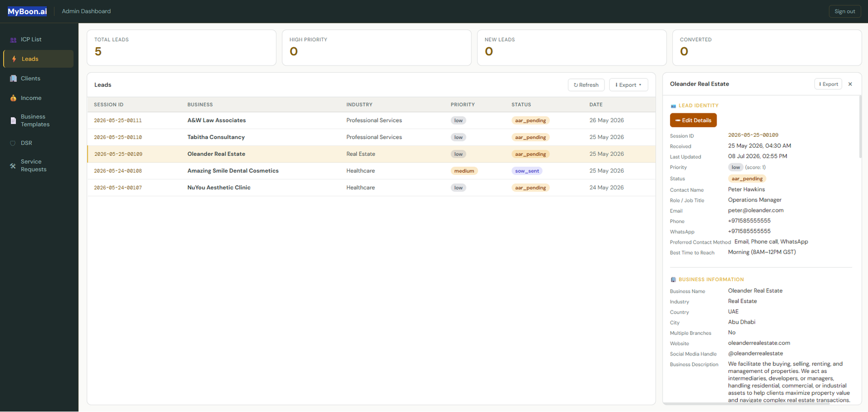Image resolution: width=868 pixels, height=412 pixels.
Task: Click the High Priority stat card
Action: pyautogui.click(x=376, y=48)
